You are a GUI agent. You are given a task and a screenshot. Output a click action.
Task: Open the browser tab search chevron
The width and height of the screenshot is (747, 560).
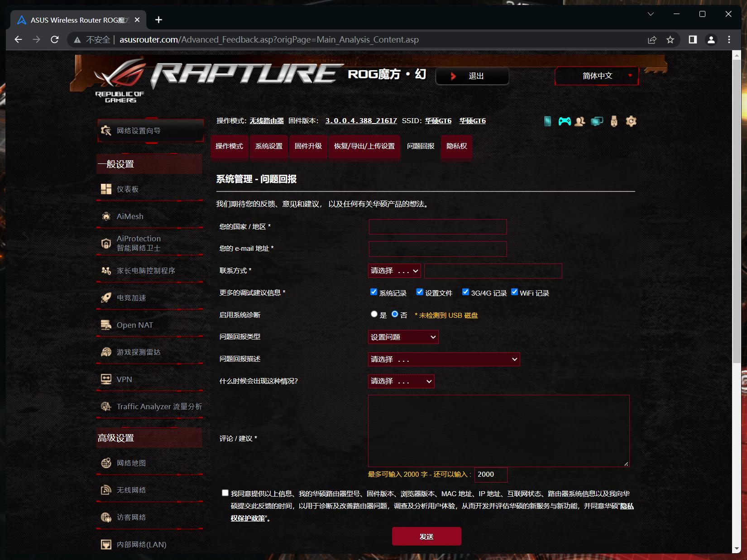[x=651, y=14]
